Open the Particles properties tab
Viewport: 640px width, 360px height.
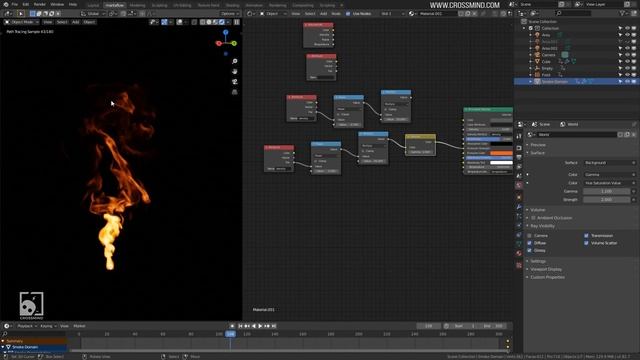519,216
